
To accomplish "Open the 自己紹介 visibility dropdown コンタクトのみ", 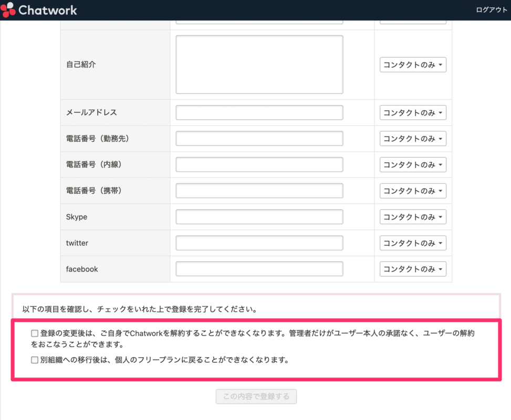I will 413,64.
